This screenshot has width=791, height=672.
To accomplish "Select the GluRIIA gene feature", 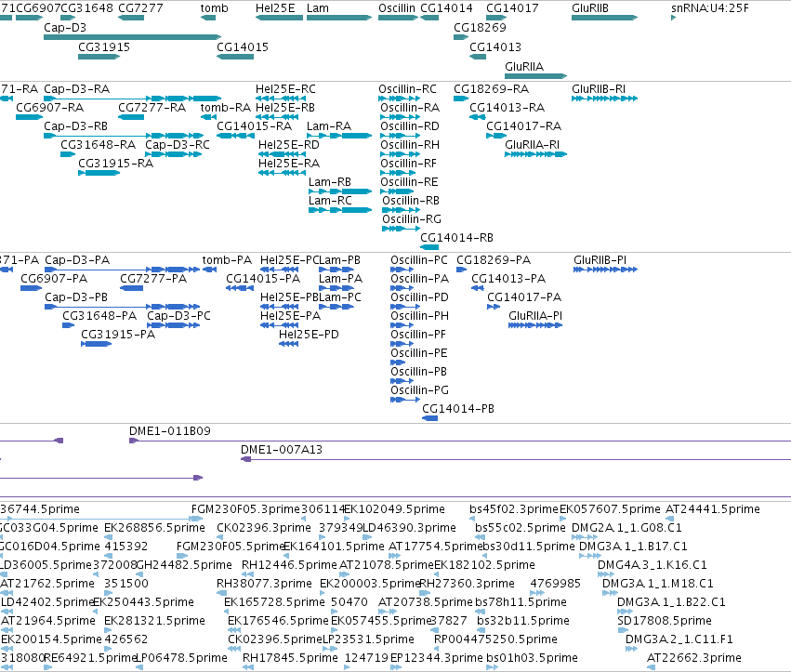I will click(x=535, y=76).
